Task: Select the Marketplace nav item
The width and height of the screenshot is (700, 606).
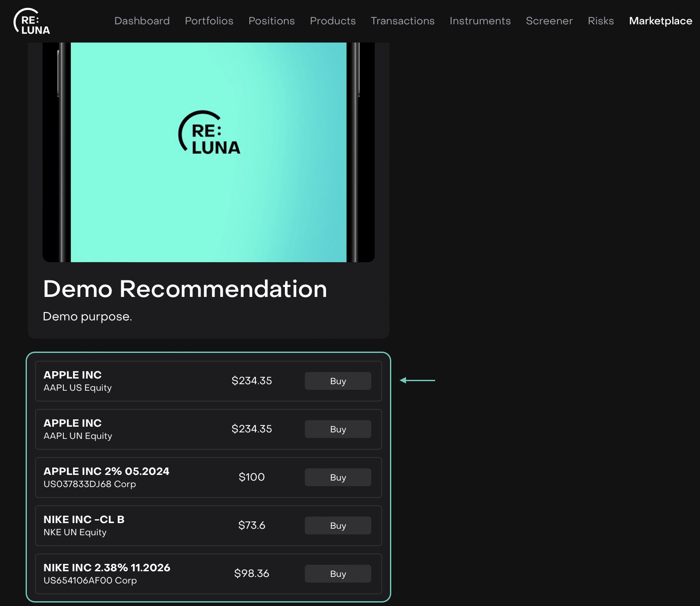Action: pyautogui.click(x=660, y=21)
